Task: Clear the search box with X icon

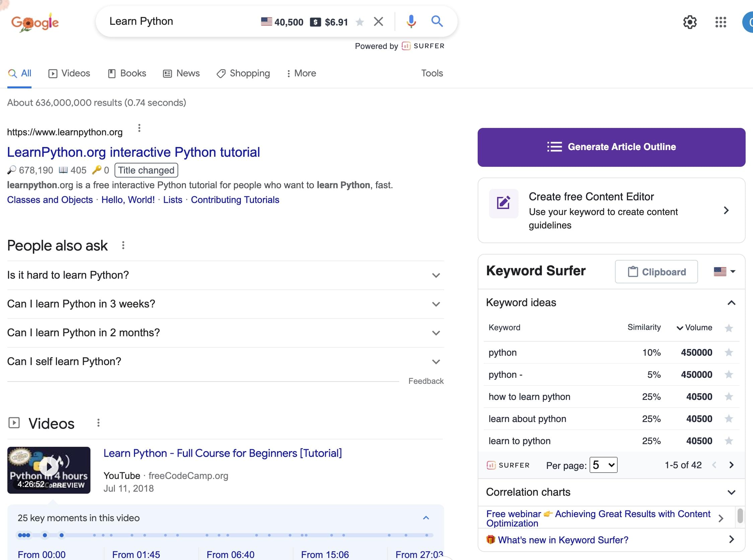Action: (x=379, y=22)
